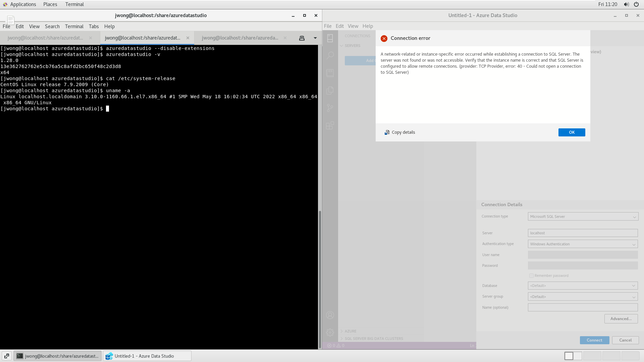Switch to the third terminal tab
644x362 pixels.
pos(239,38)
